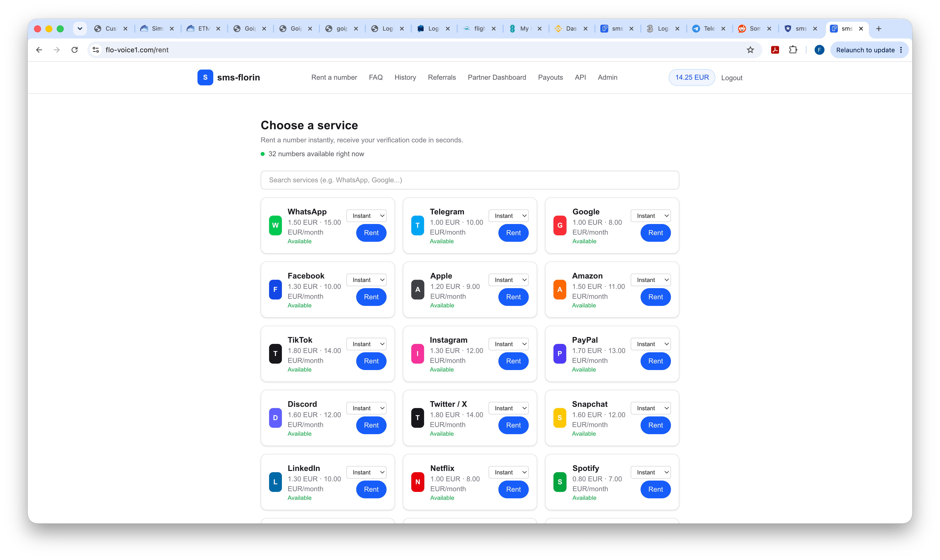Open the WhatsApp Instant dropdown
Screen dimensions: 940x560
pos(367,216)
